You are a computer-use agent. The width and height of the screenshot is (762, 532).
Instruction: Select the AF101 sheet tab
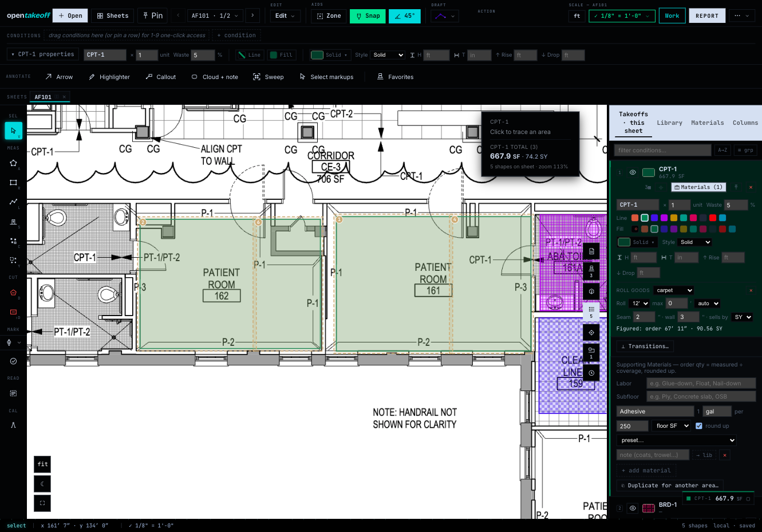tap(43, 97)
